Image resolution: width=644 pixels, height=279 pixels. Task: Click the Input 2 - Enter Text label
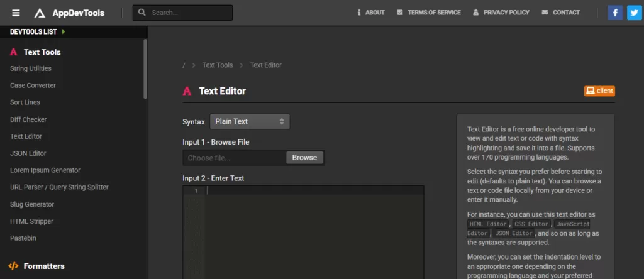213,178
